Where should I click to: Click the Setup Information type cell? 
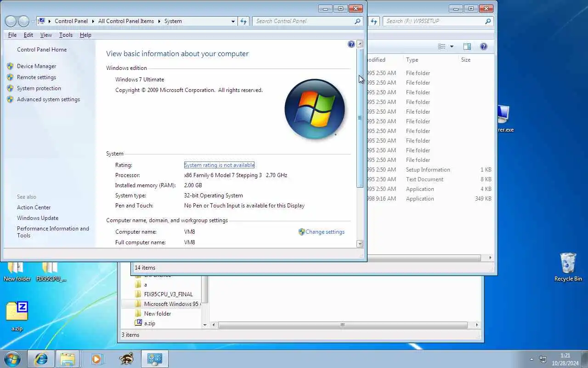tap(428, 170)
